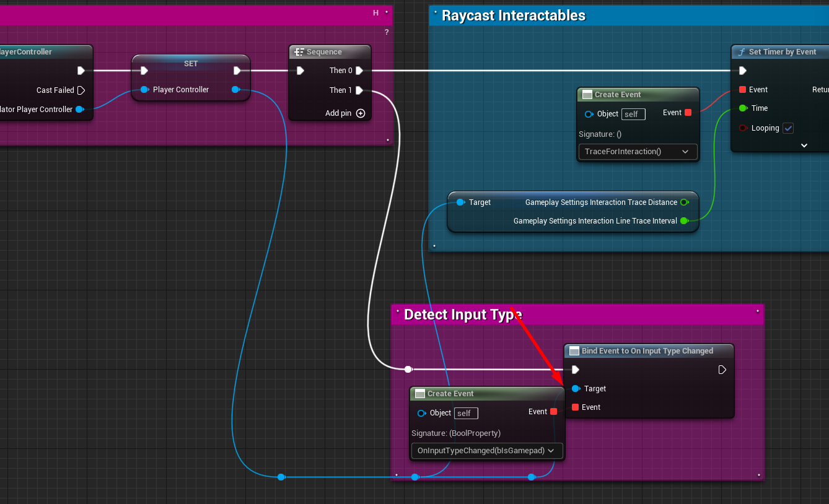Select the Raycast Interactables comment title
829x504 pixels.
click(x=514, y=15)
